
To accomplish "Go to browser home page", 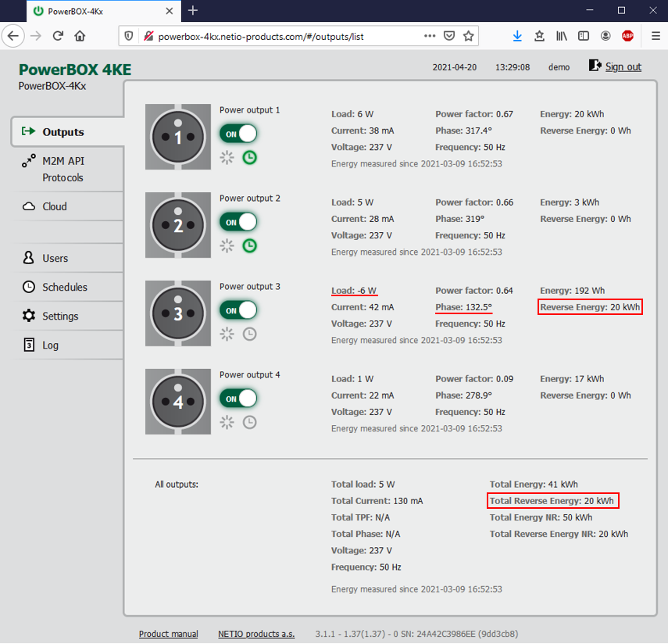I will click(80, 36).
